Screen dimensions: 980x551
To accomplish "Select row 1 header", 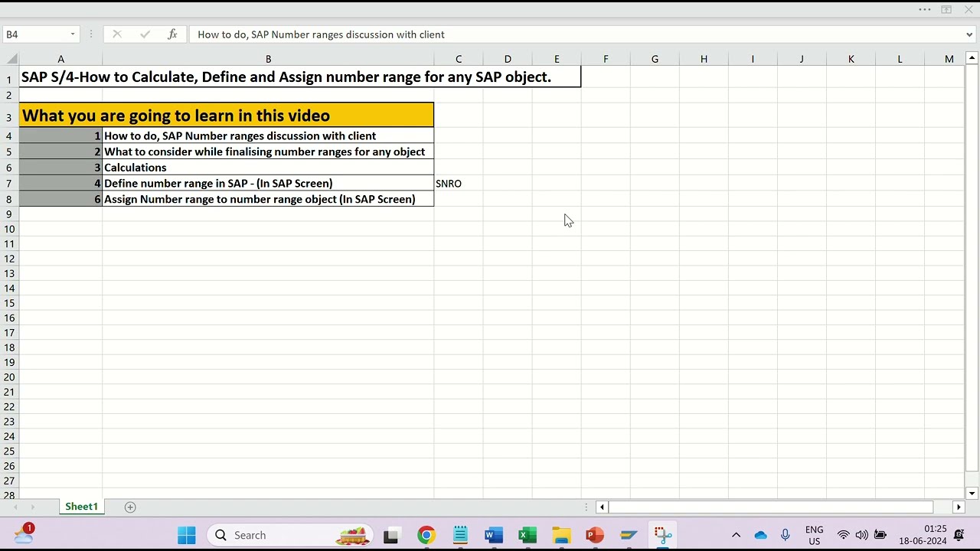I will pyautogui.click(x=9, y=80).
